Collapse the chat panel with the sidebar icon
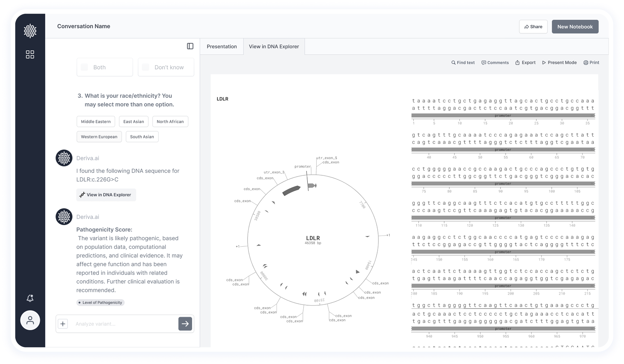The width and height of the screenshot is (624, 364). tap(190, 46)
